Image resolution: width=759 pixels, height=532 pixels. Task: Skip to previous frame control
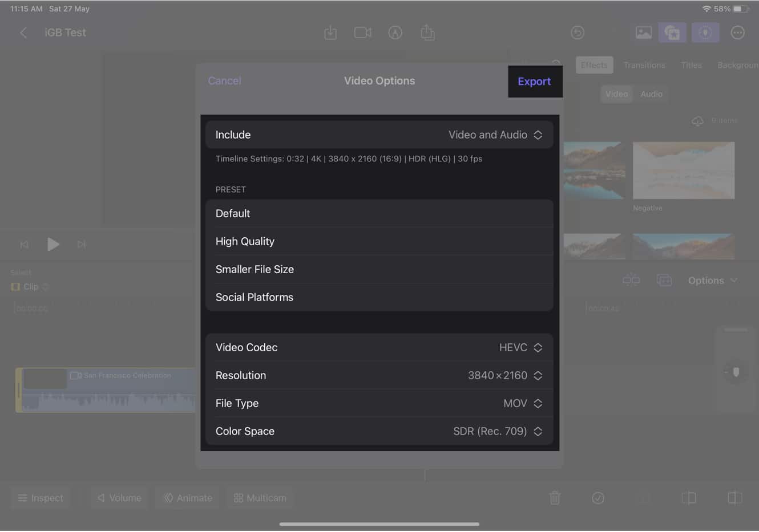tap(24, 245)
